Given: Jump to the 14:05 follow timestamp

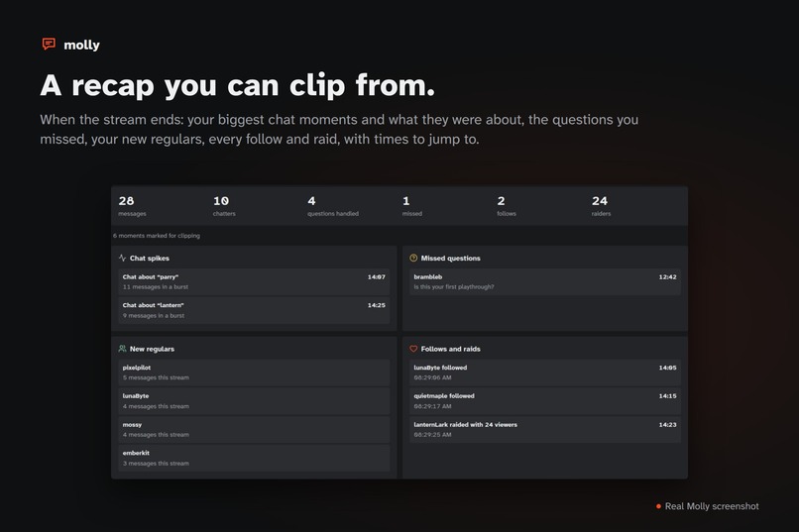Looking at the screenshot, I should click(x=667, y=368).
